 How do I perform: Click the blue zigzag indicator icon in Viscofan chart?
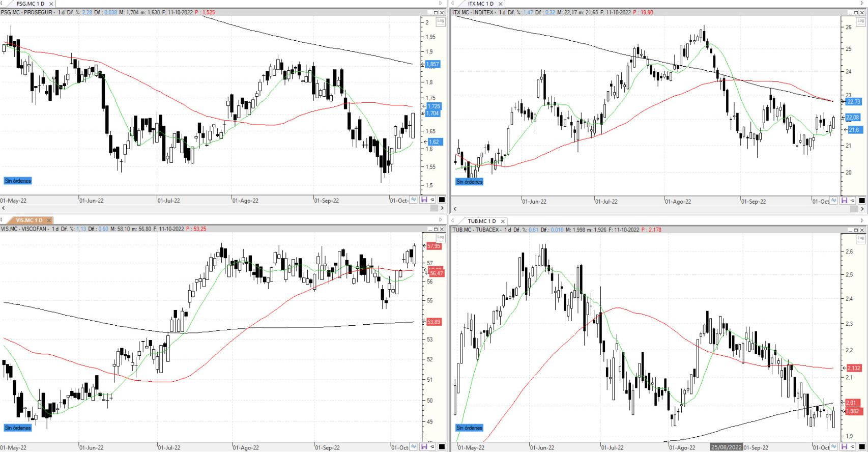coord(413,447)
